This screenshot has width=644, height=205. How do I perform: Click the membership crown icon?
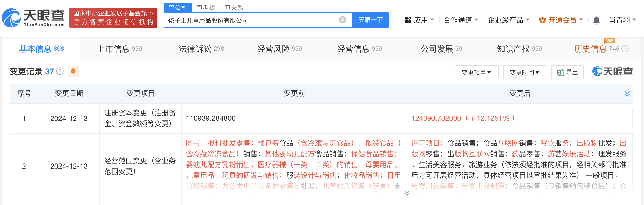coord(542,20)
